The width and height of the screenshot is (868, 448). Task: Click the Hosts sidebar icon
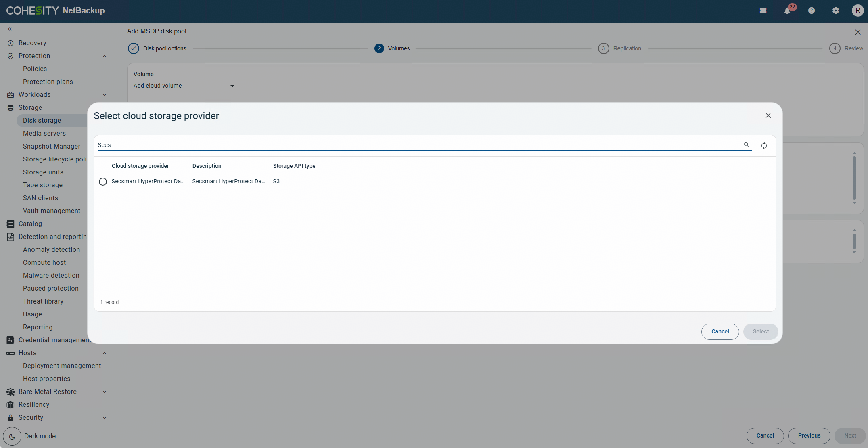tap(10, 353)
